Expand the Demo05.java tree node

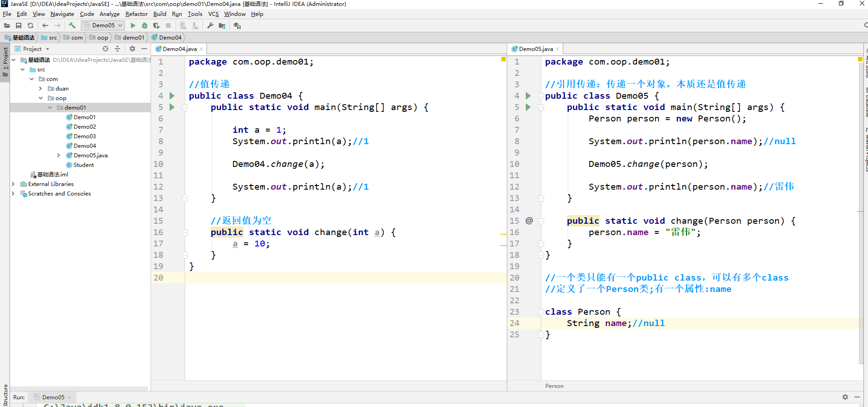(x=59, y=156)
